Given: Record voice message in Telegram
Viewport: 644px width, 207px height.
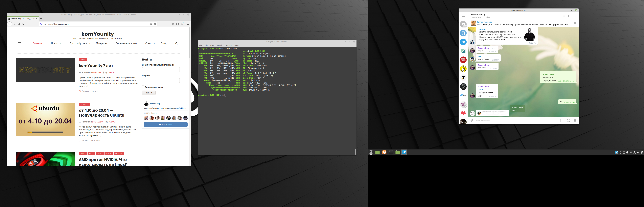Looking at the screenshot, I should click(x=575, y=121).
